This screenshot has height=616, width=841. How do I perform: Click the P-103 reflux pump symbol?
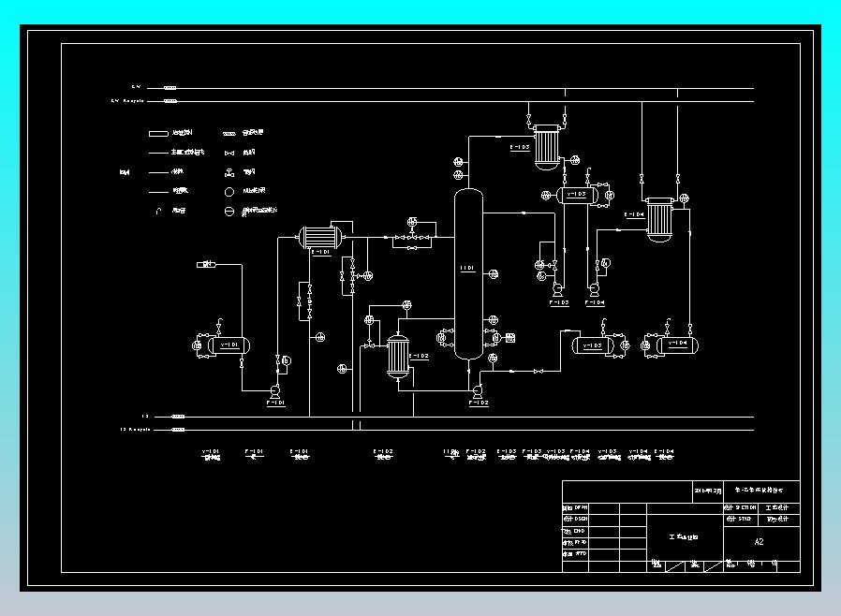(x=558, y=290)
